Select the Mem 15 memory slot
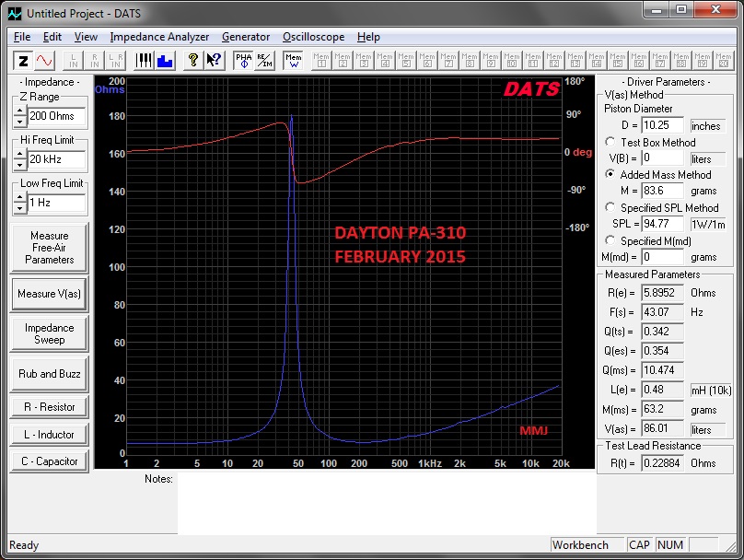This screenshot has width=744, height=560. click(x=618, y=60)
